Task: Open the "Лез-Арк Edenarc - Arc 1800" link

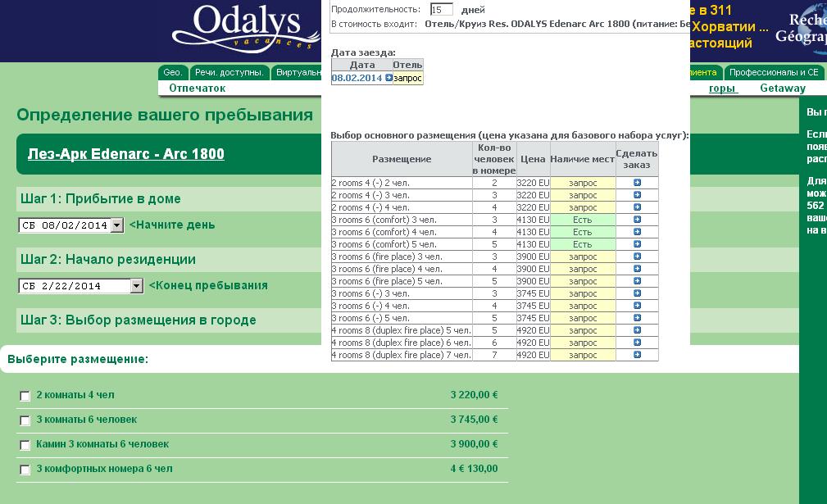Action: tap(126, 154)
